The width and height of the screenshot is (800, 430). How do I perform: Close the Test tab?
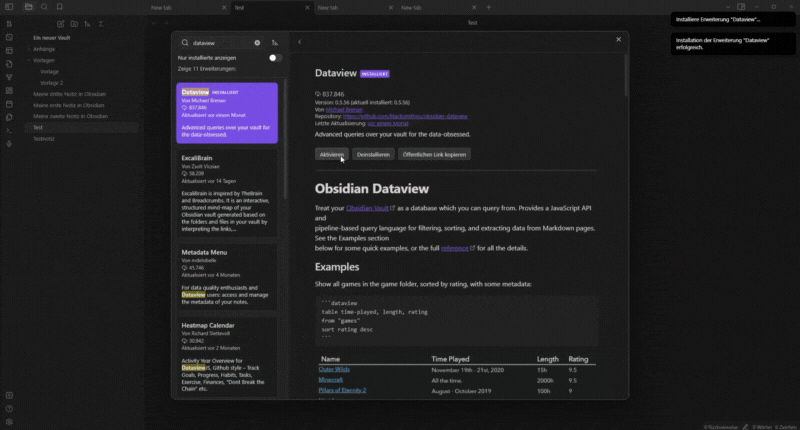point(307,8)
